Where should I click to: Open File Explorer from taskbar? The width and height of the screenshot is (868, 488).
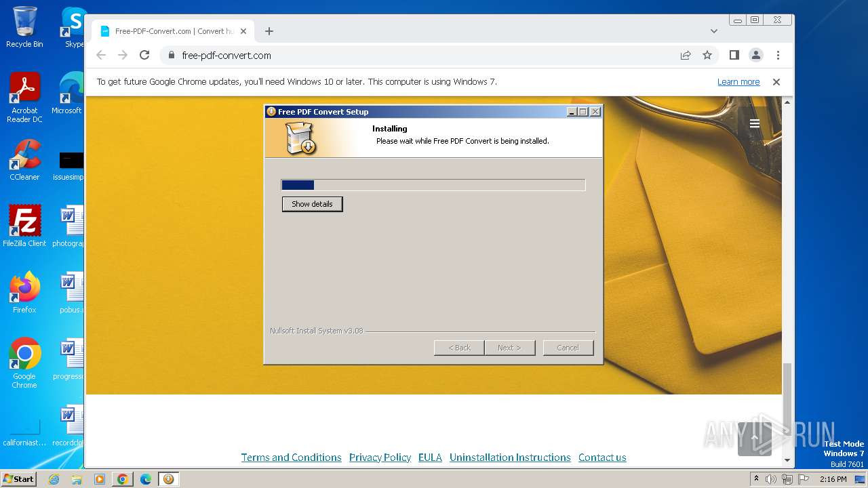tap(77, 479)
